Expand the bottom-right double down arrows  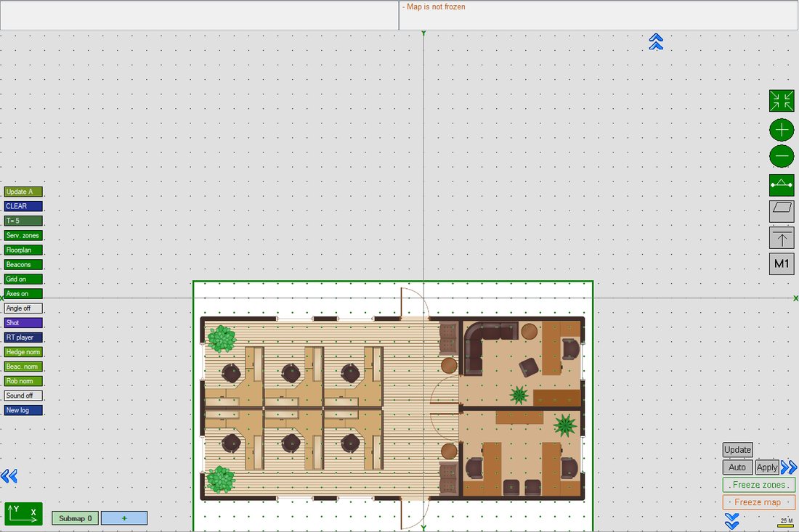(731, 521)
